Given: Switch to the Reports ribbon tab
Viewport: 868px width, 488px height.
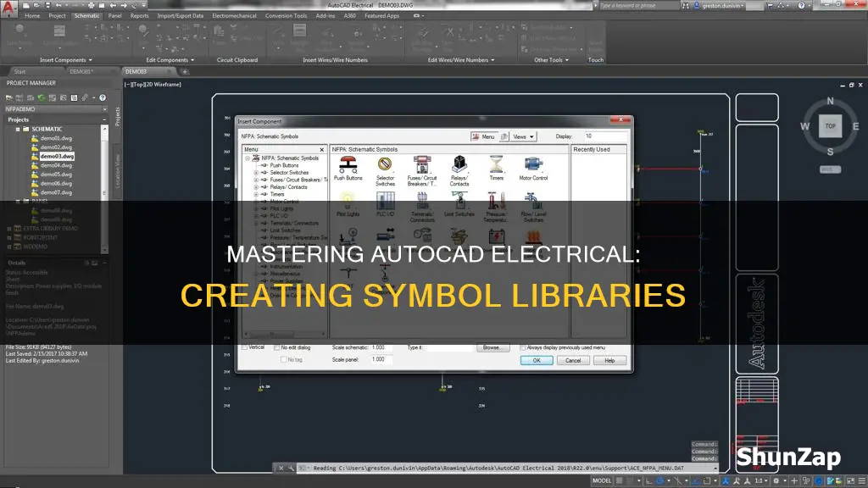Looking at the screenshot, I should pyautogui.click(x=140, y=16).
